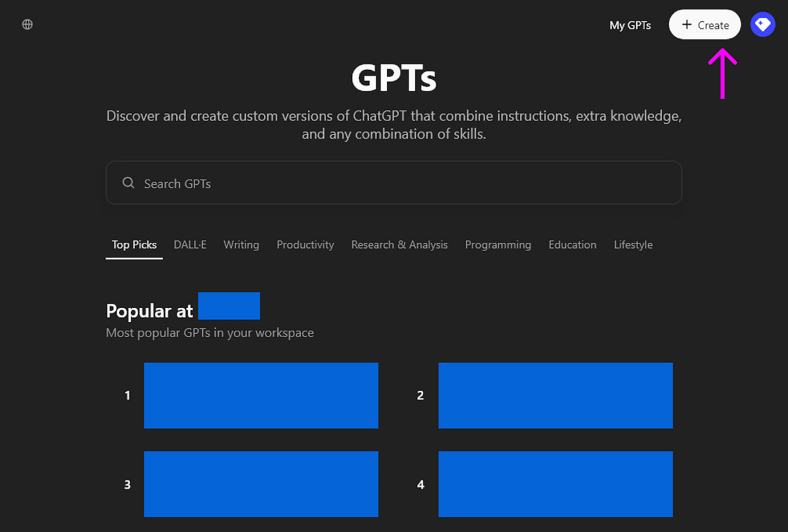
Task: Click the globe icon
Action: pos(28,24)
